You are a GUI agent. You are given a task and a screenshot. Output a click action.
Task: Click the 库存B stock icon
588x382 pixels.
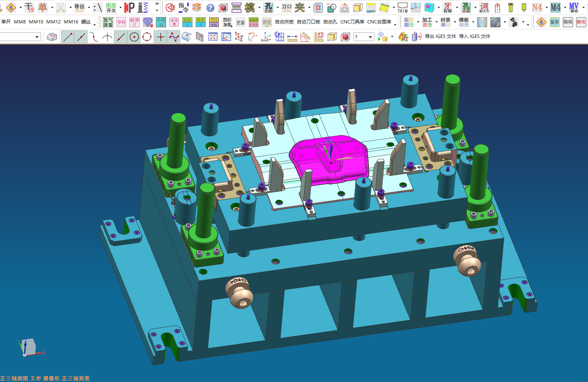[x=201, y=22]
